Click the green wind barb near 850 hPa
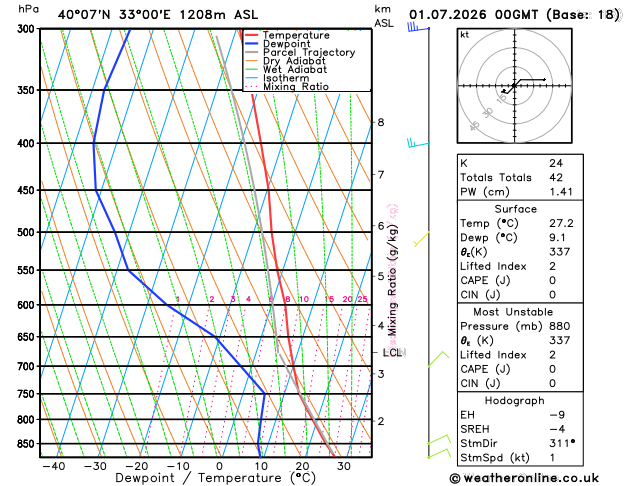Image resolution: width=629 pixels, height=486 pixels. (438, 439)
